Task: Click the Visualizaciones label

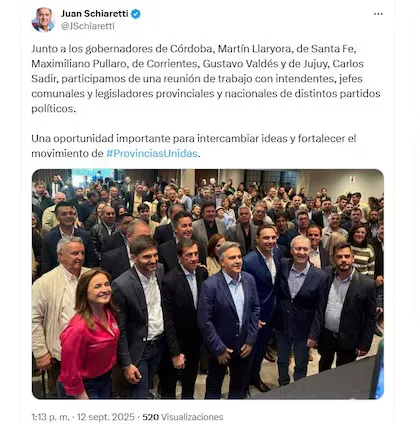Action: [x=192, y=417]
